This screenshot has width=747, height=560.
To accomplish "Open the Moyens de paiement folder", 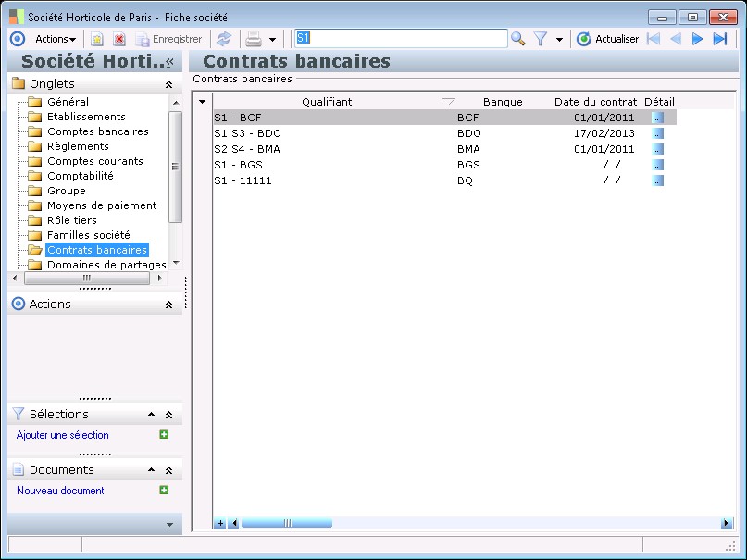I will click(x=101, y=205).
